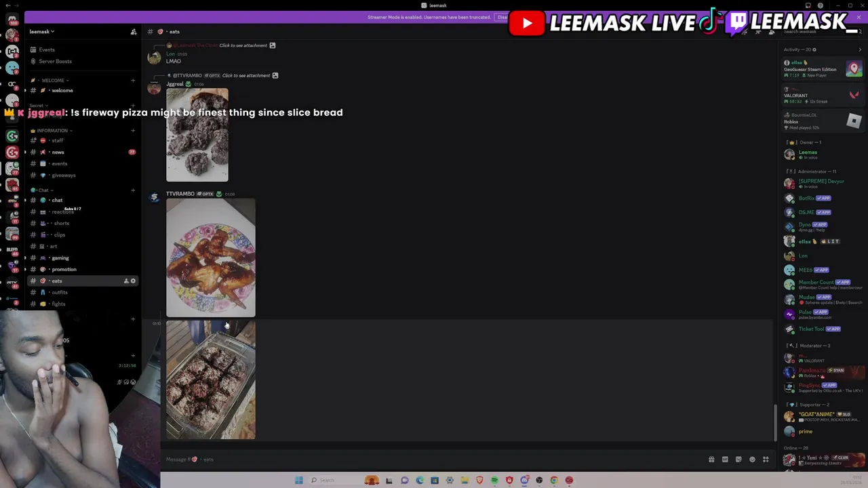Open TTVRAMBO's user avatar
The height and width of the screenshot is (488, 868).
click(155, 197)
